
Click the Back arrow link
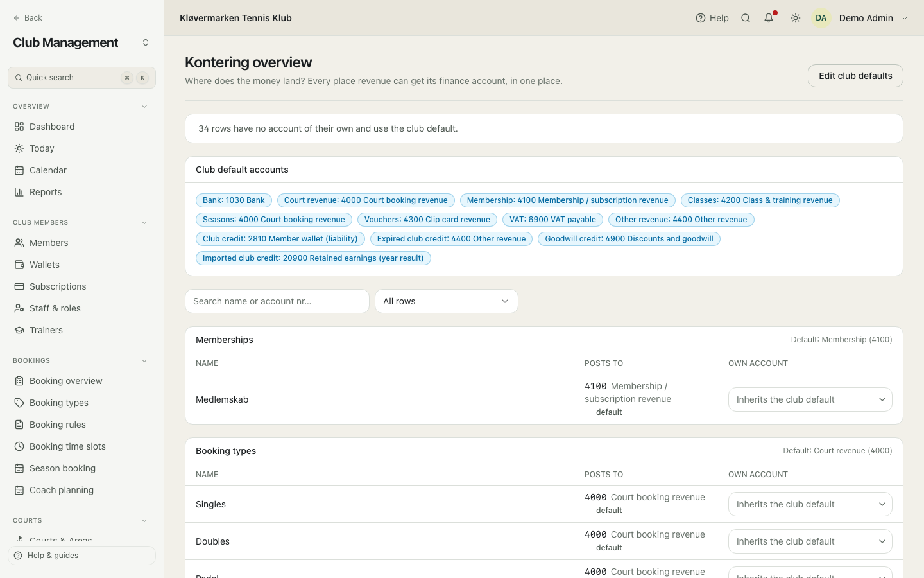[28, 18]
